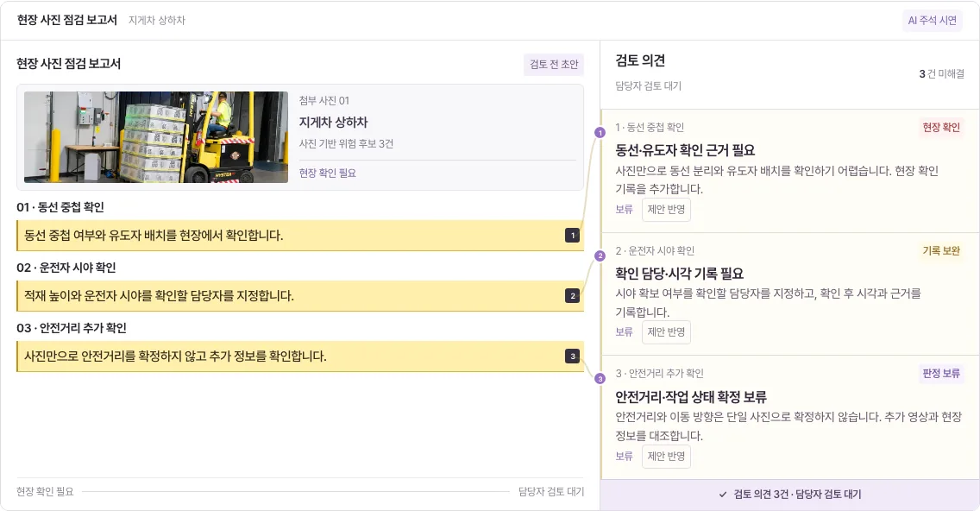Select purple circle marker 3 on review panel
The width and height of the screenshot is (980, 511).
tap(600, 378)
